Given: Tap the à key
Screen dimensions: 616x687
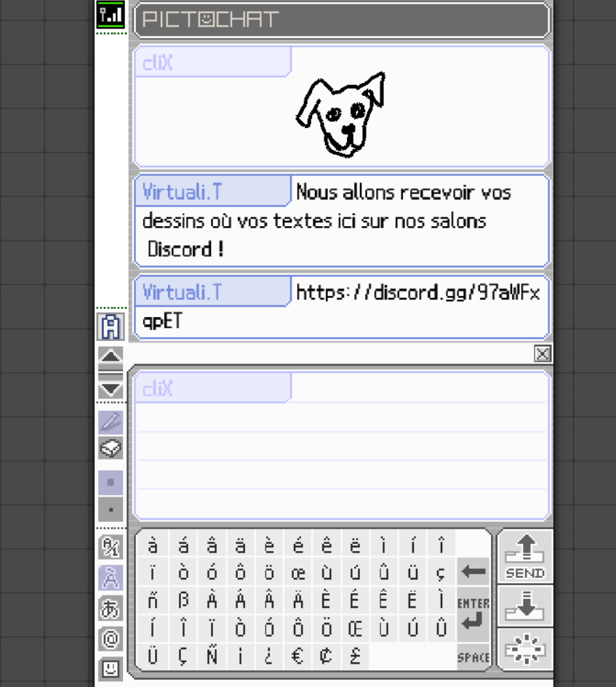Looking at the screenshot, I should (x=152, y=545).
